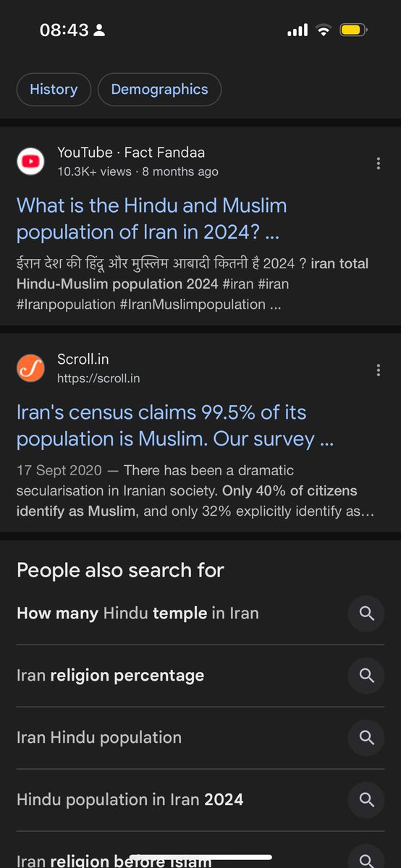401x868 pixels.
Task: Select the History filter chip
Action: [x=54, y=90]
